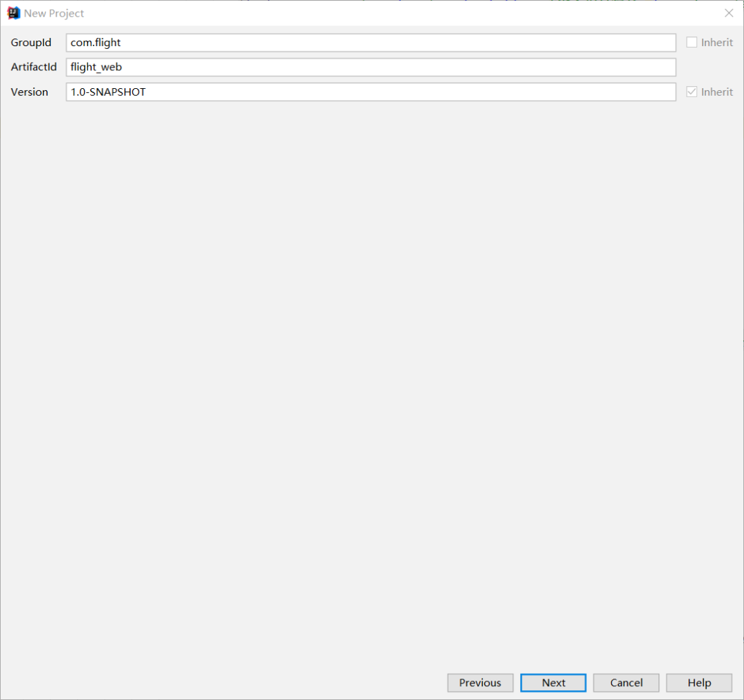Viewport: 744px width, 700px height.
Task: Click the ArtifactId label
Action: click(34, 67)
